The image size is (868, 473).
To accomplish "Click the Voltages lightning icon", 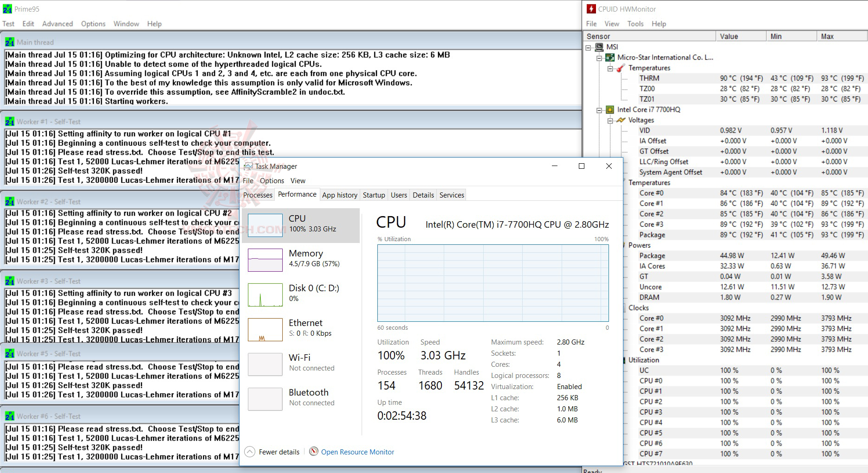I will pos(621,120).
